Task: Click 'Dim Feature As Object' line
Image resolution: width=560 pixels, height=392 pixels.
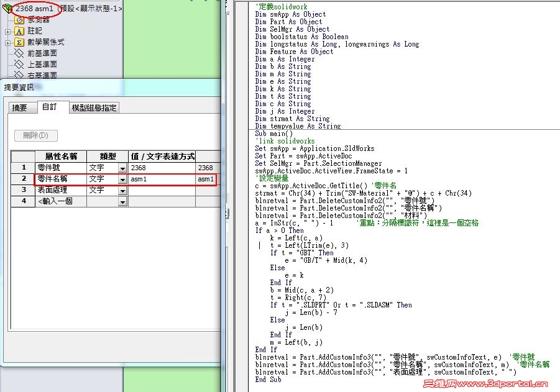Action: click(294, 52)
